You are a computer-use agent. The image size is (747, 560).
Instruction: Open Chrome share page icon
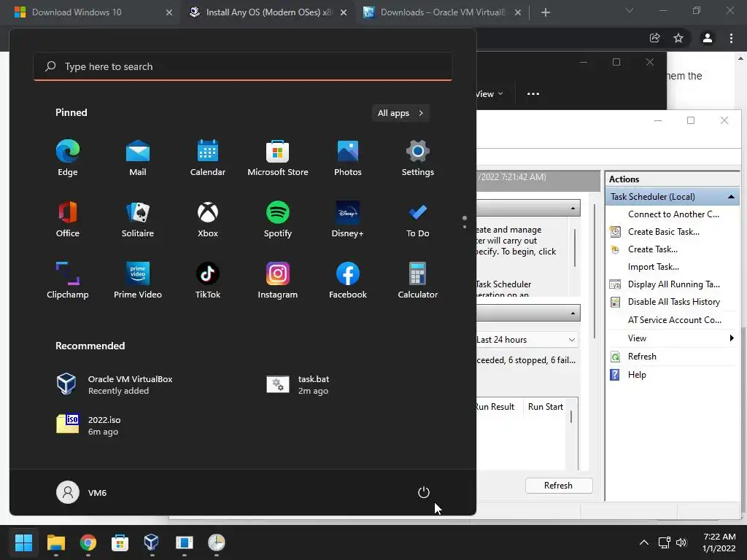[655, 38]
